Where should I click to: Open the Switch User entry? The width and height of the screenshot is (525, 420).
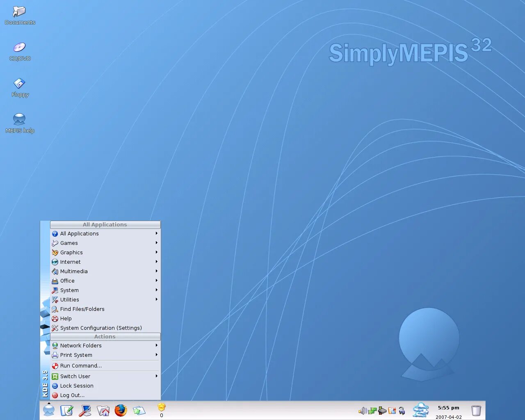coord(105,377)
